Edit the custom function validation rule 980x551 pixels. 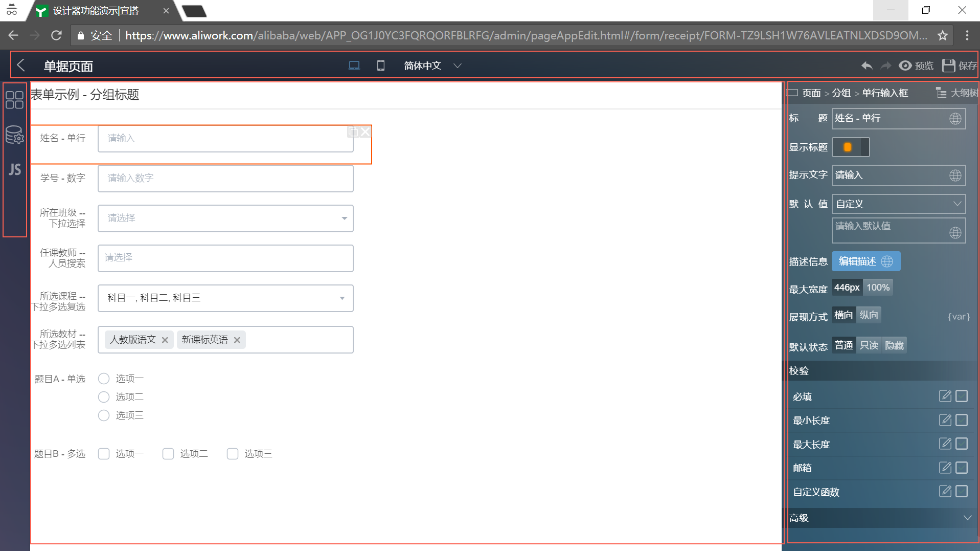tap(945, 491)
